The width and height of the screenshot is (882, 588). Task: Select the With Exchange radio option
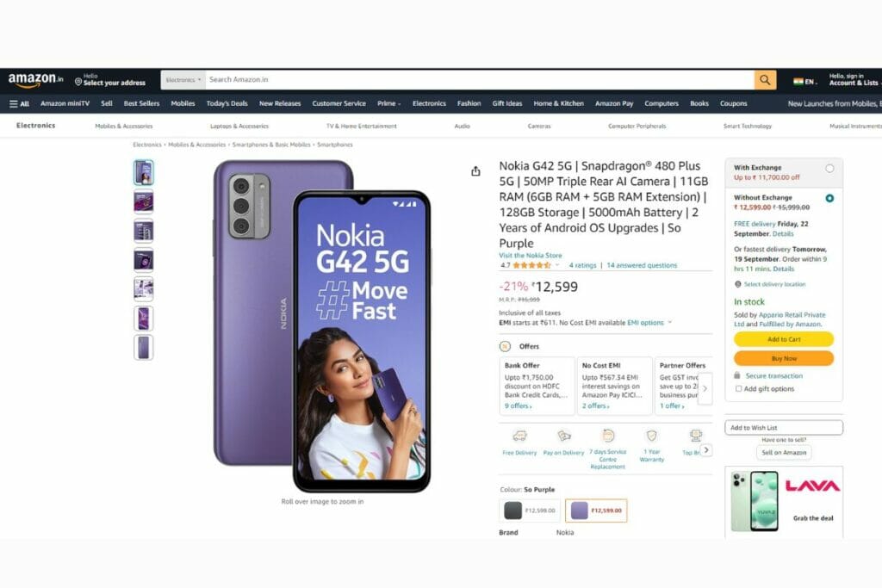click(829, 169)
